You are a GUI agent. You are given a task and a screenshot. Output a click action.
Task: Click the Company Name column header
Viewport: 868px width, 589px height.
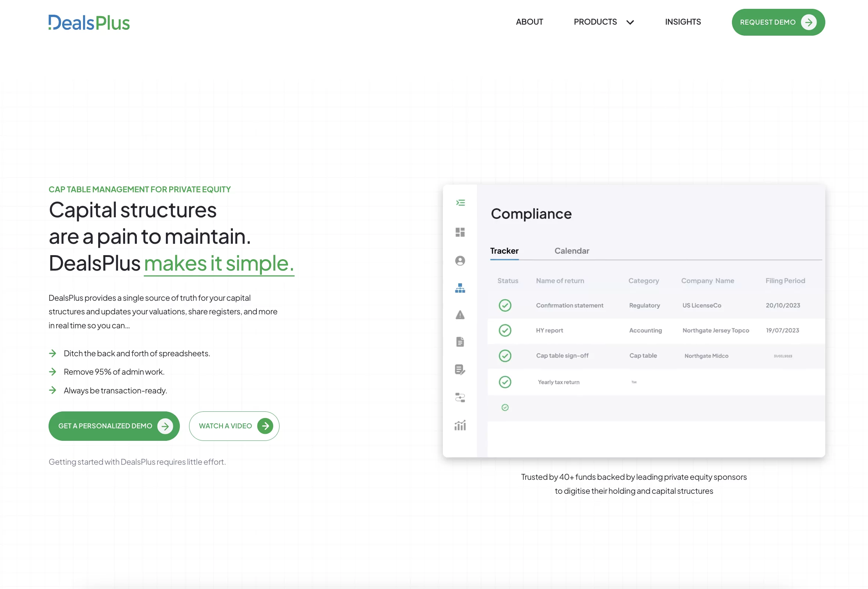(707, 281)
